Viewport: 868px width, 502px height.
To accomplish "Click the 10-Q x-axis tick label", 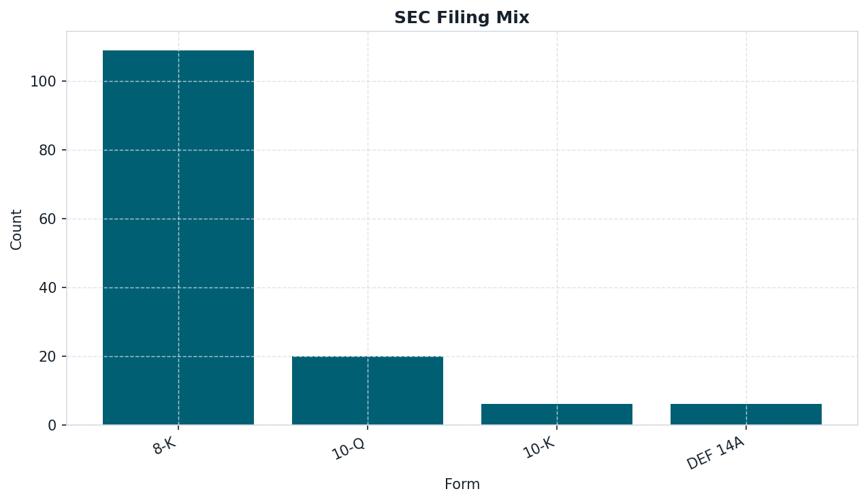I will [x=349, y=451].
